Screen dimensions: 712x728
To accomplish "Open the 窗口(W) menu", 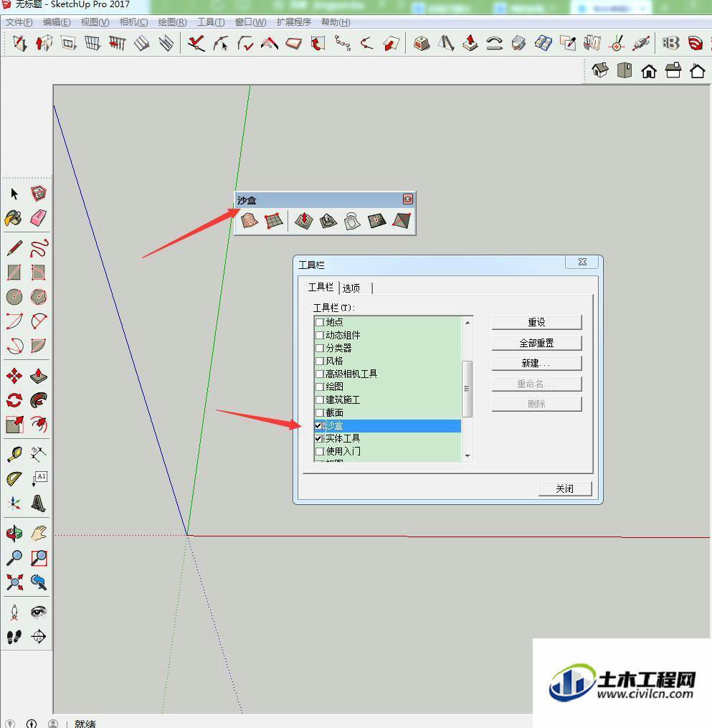I will pos(251,22).
